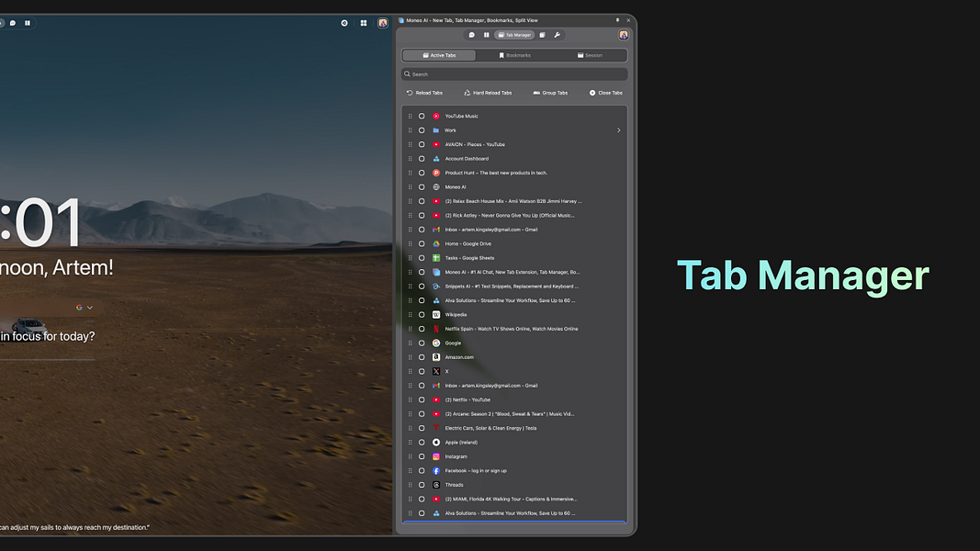This screenshot has height=551, width=980.
Task: Click the Close Tabs button
Action: (x=605, y=93)
